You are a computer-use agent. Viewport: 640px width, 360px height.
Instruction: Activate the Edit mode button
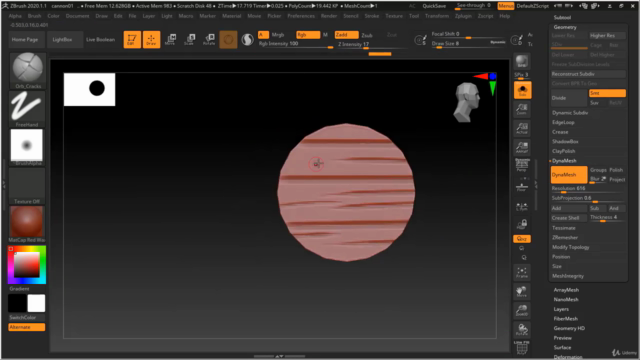[131, 40]
